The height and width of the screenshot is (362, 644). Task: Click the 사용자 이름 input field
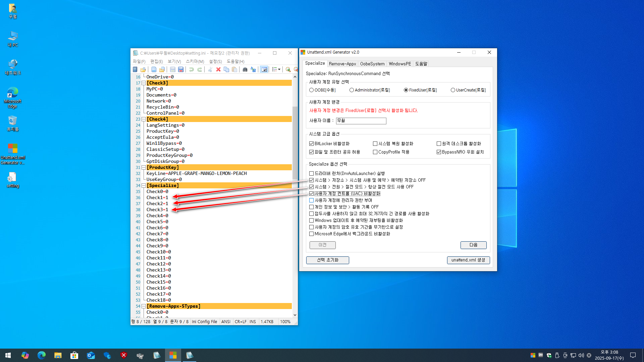coord(361,121)
